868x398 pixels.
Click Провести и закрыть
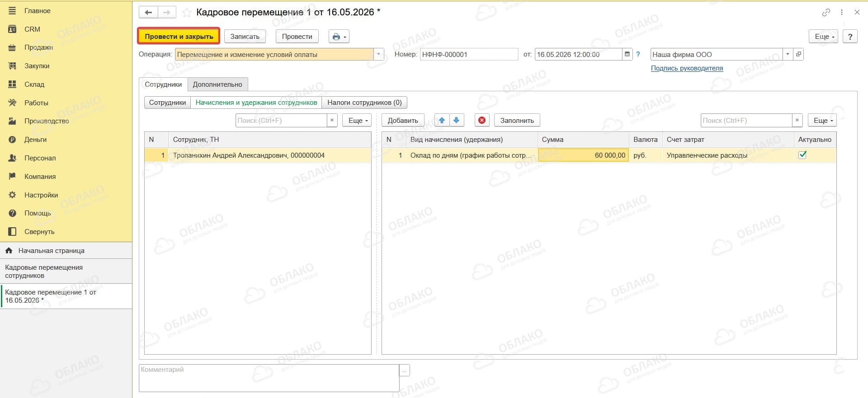click(x=179, y=36)
